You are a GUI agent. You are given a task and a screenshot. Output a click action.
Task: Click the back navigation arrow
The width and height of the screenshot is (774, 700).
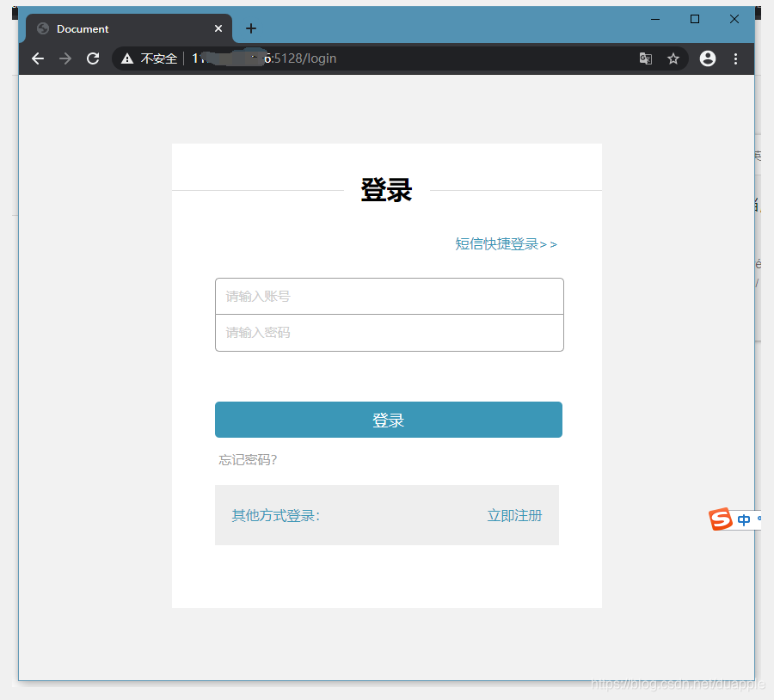coord(37,58)
